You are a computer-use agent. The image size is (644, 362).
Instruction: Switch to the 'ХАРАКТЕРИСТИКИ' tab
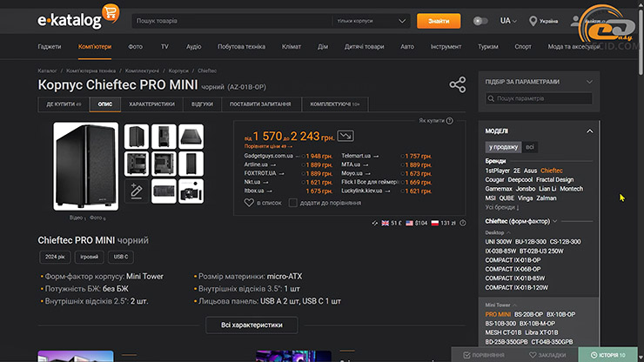(x=151, y=104)
